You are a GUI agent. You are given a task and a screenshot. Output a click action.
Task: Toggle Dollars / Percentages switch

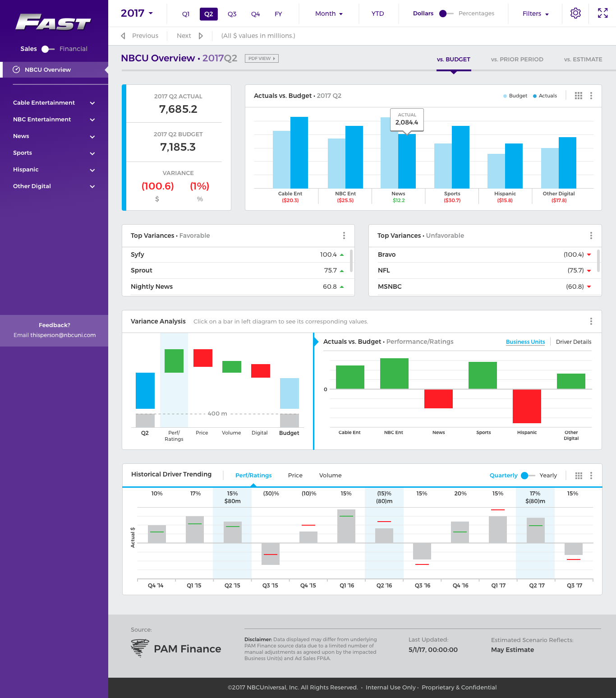pyautogui.click(x=446, y=14)
